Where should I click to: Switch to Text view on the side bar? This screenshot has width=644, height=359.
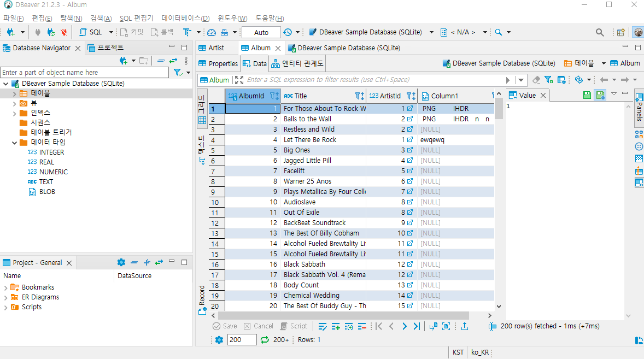click(202, 151)
